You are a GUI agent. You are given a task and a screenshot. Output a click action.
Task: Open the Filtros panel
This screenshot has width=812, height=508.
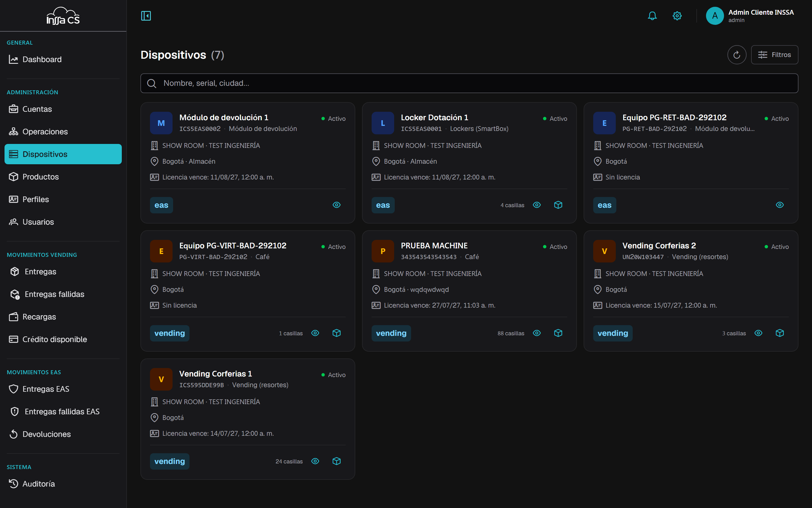(x=775, y=55)
